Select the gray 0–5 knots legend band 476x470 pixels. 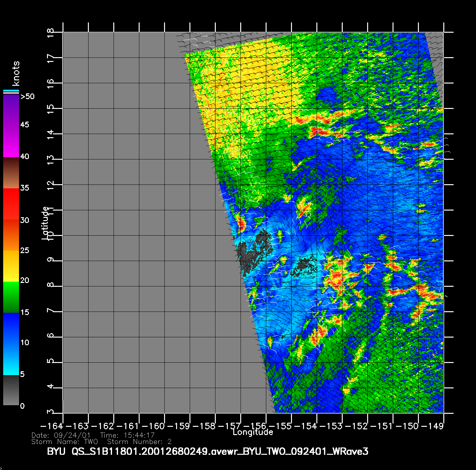click(x=11, y=391)
